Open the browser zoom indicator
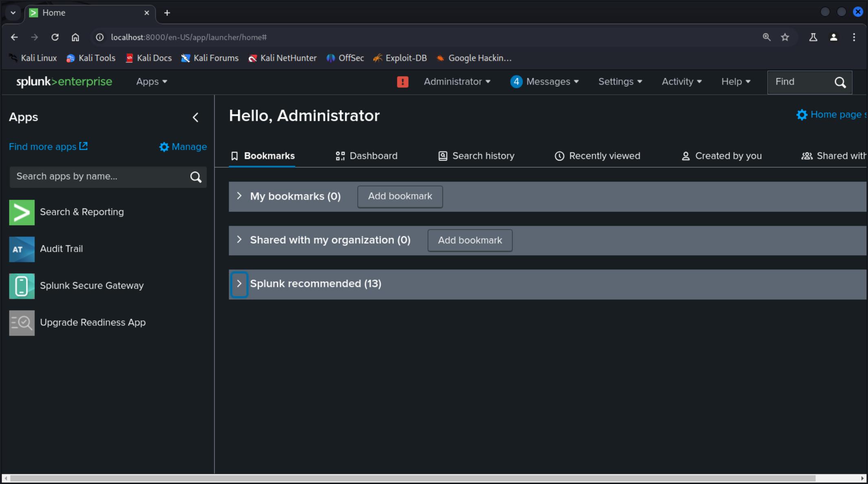Screen dimensions: 868x484 click(767, 37)
